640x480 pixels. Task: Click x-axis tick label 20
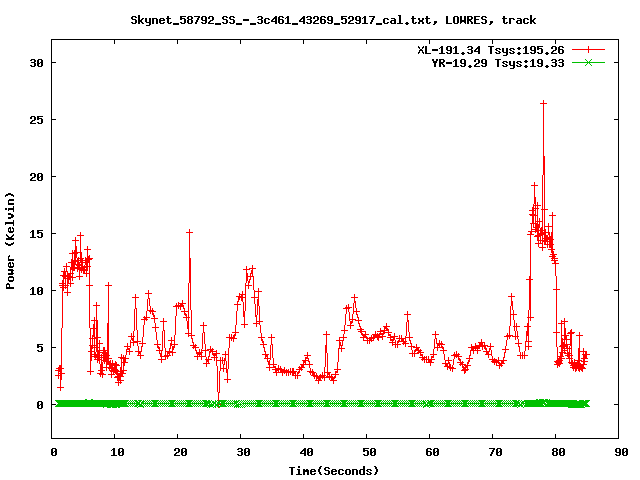point(180,452)
